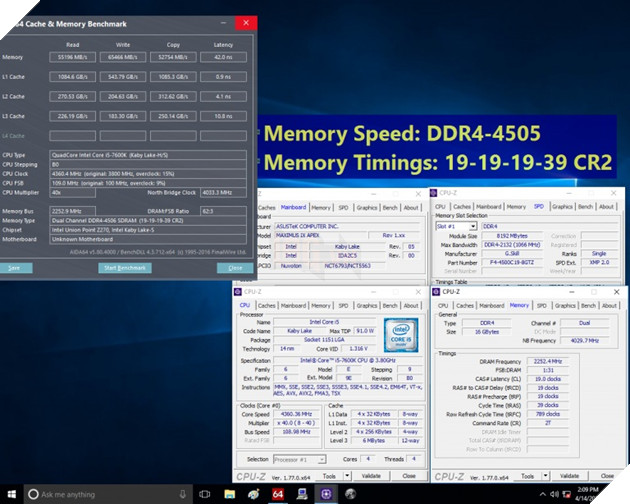Click the Memory Copy value 52754 MB/s
Viewport: 630px width, 504px height.
click(x=173, y=57)
